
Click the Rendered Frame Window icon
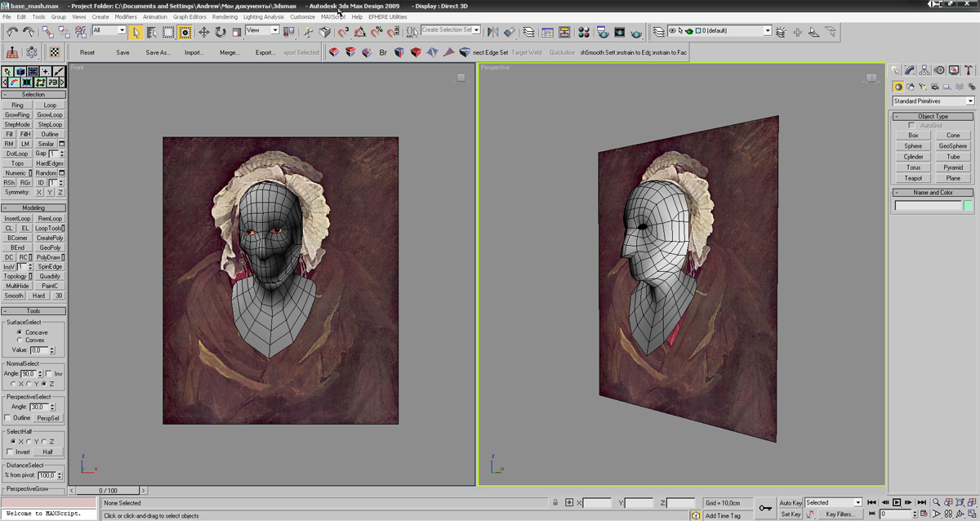pos(618,32)
